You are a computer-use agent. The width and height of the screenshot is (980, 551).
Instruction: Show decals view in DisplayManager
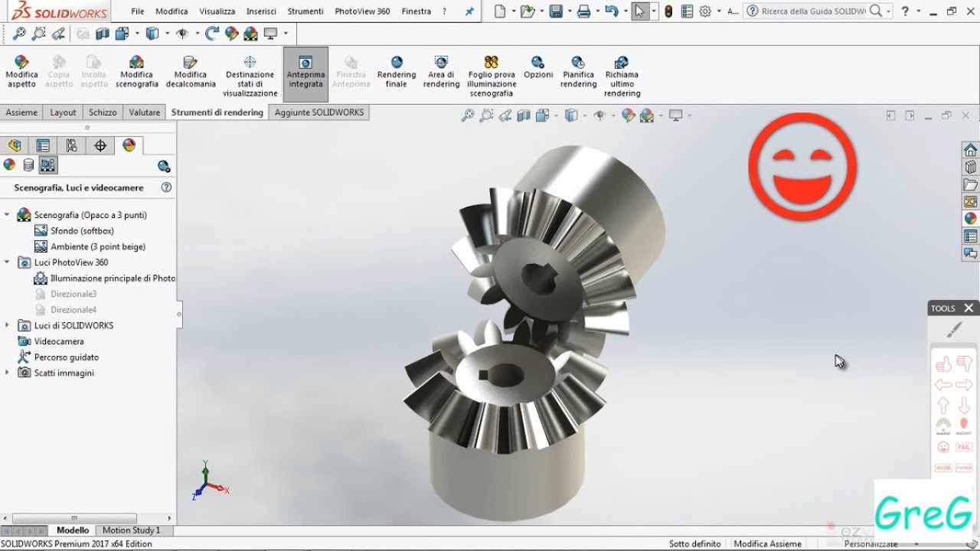28,165
